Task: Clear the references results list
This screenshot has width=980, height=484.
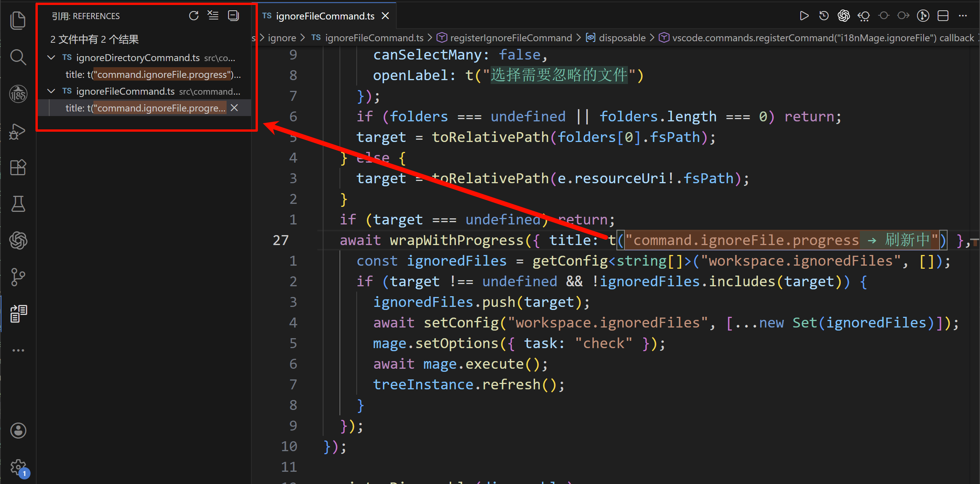Action: [213, 16]
